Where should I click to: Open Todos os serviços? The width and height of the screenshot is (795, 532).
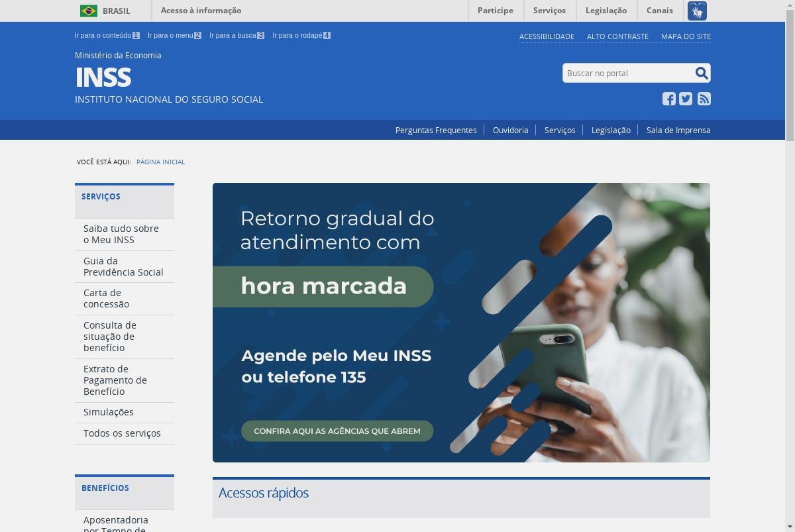pyautogui.click(x=125, y=433)
